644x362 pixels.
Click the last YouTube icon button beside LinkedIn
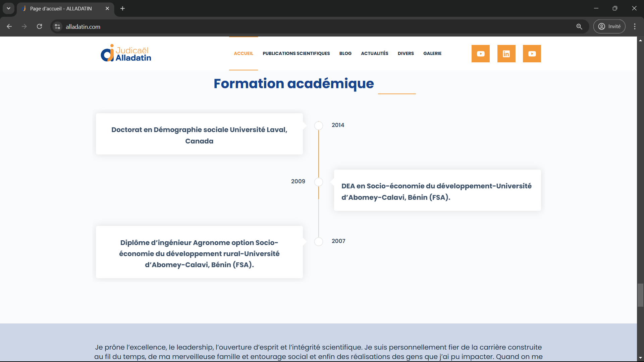532,54
